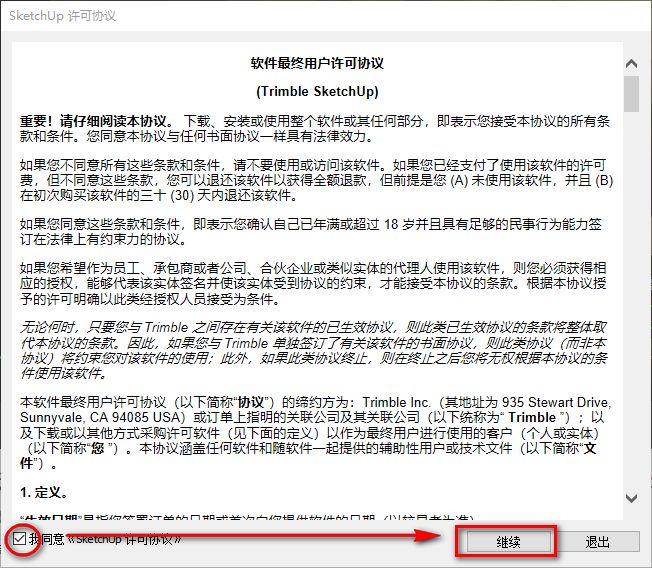
Task: Click the bold 重要!请仔细阅读本协议 text
Action: [97, 121]
